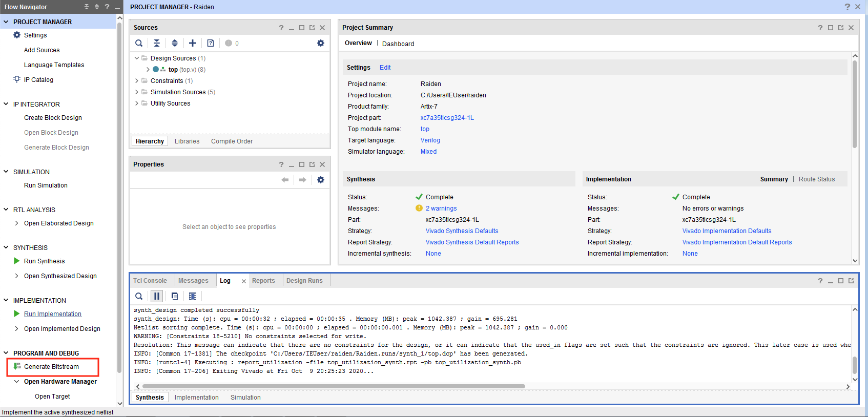868x417 pixels.
Task: Click the Run Synthesis green play icon
Action: [17, 261]
